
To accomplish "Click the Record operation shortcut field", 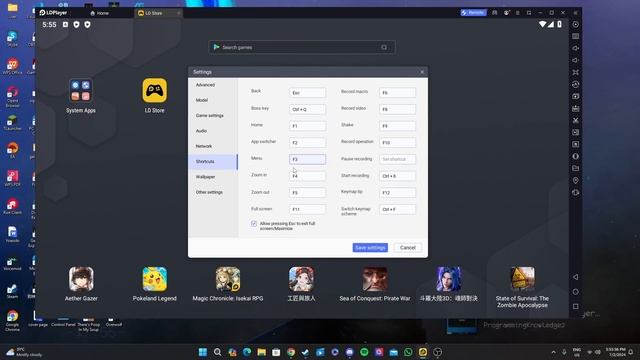I will pyautogui.click(x=398, y=143).
